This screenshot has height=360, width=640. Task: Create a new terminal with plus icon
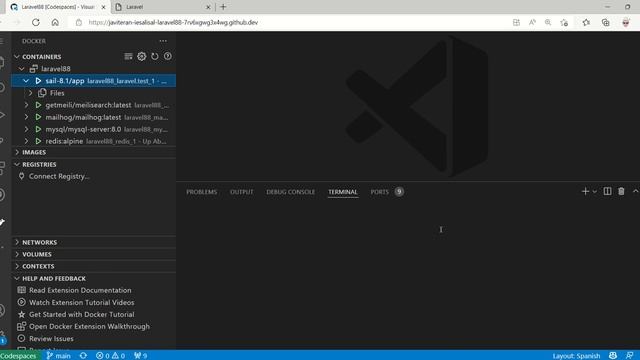coord(585,191)
